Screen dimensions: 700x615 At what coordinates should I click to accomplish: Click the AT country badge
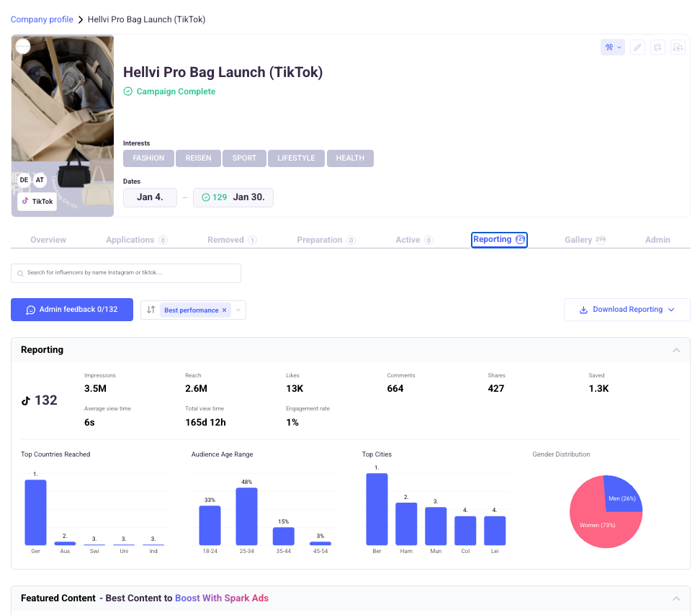[x=40, y=180]
